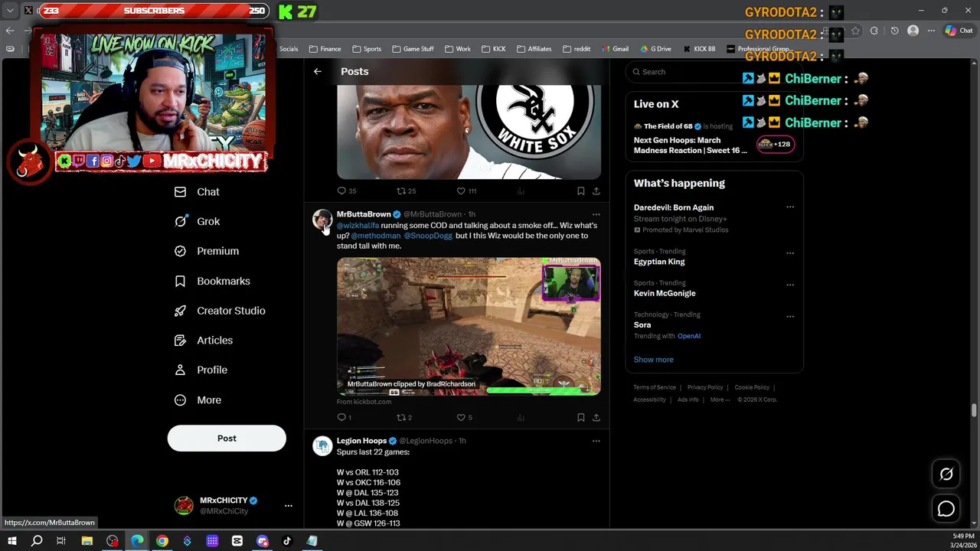Open MrButtaBrown's profile avatar
980x551 pixels.
pyautogui.click(x=322, y=219)
